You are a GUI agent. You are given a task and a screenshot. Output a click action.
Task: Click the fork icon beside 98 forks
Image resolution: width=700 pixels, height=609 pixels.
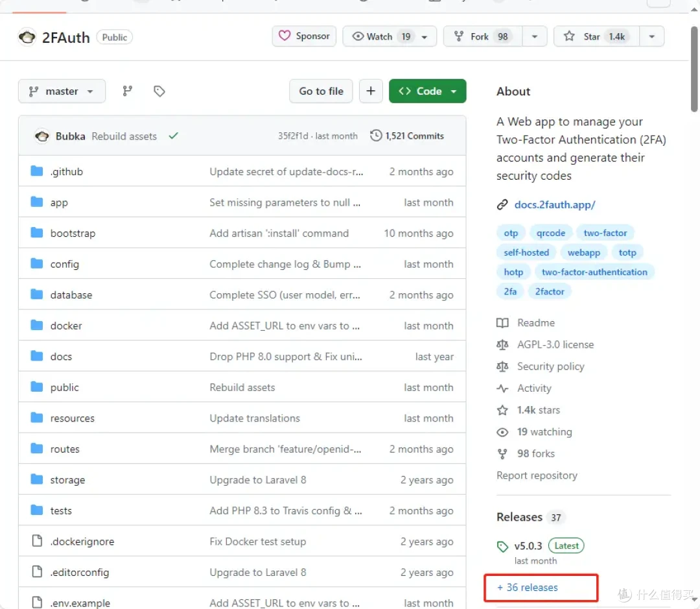click(x=502, y=454)
